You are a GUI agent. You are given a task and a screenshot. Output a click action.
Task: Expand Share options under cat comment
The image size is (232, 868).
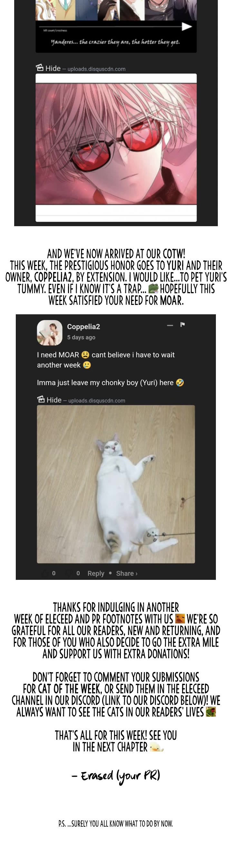127,573
